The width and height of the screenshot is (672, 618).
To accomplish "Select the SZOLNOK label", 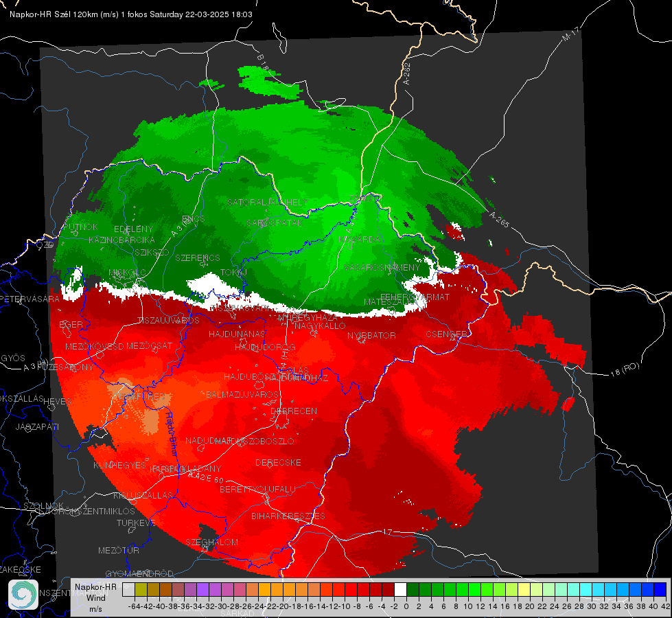I will pyautogui.click(x=43, y=505).
